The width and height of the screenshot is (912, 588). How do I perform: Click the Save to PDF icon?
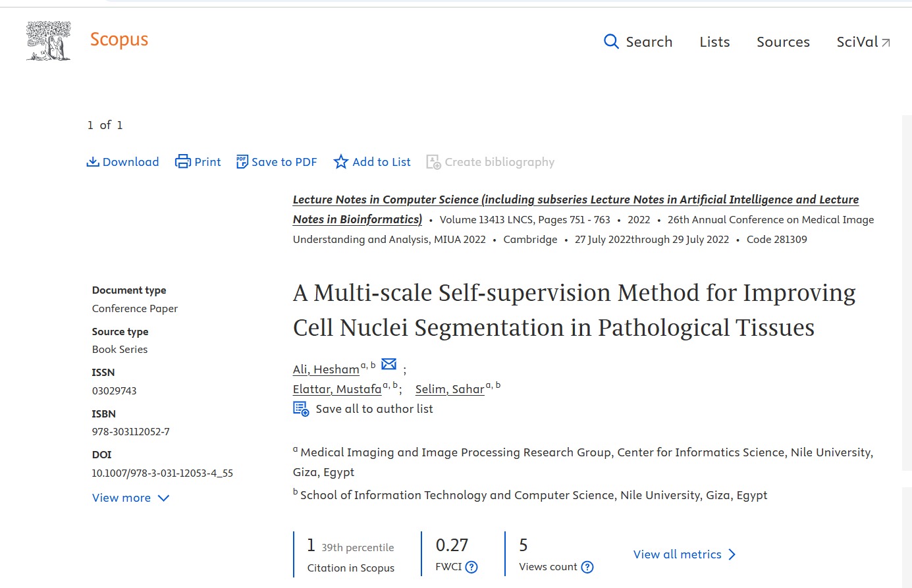tap(242, 162)
